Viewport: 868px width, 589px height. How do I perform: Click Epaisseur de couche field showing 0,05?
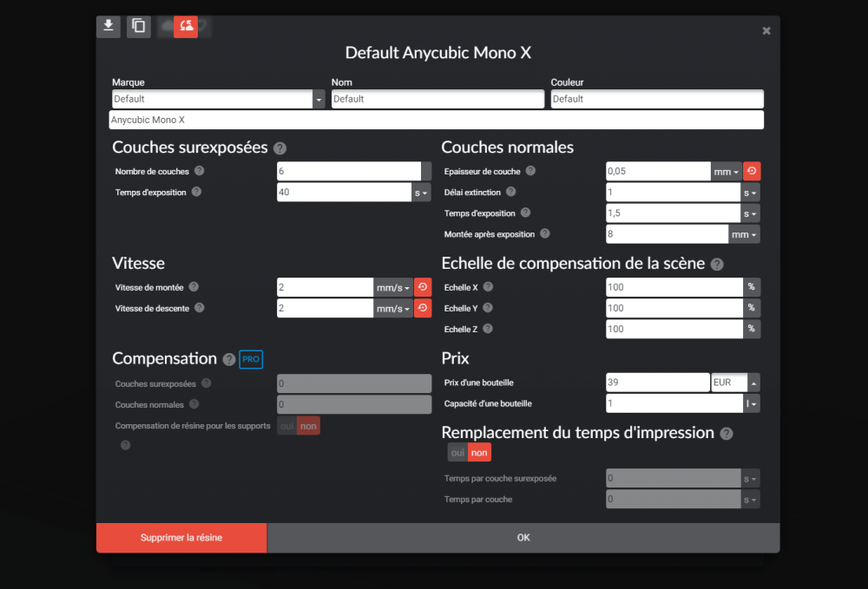[x=658, y=172]
